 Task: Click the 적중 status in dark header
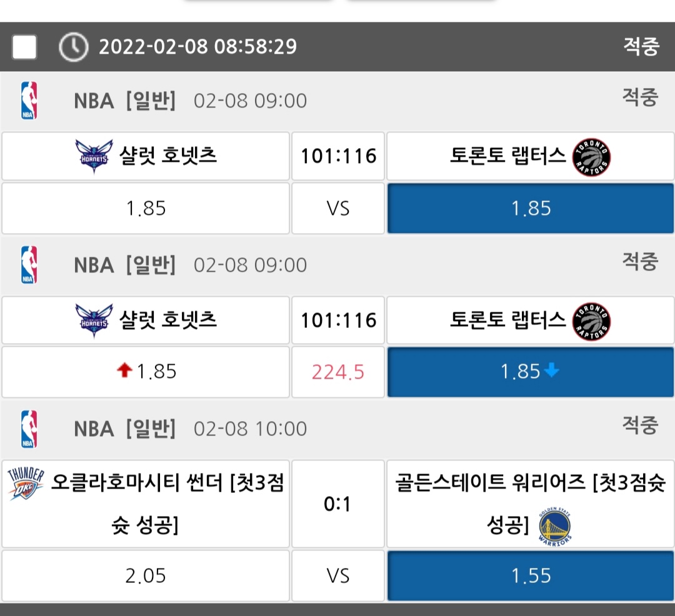[x=641, y=47]
